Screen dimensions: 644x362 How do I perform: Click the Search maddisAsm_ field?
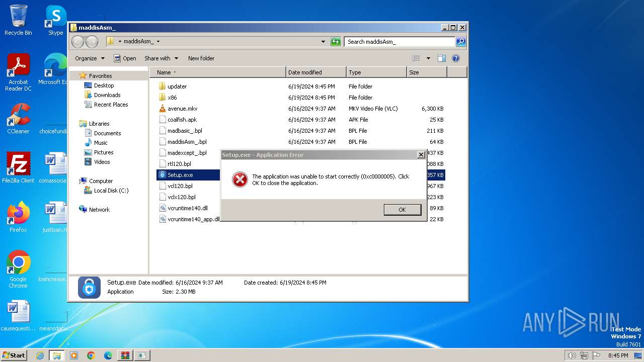click(x=400, y=42)
